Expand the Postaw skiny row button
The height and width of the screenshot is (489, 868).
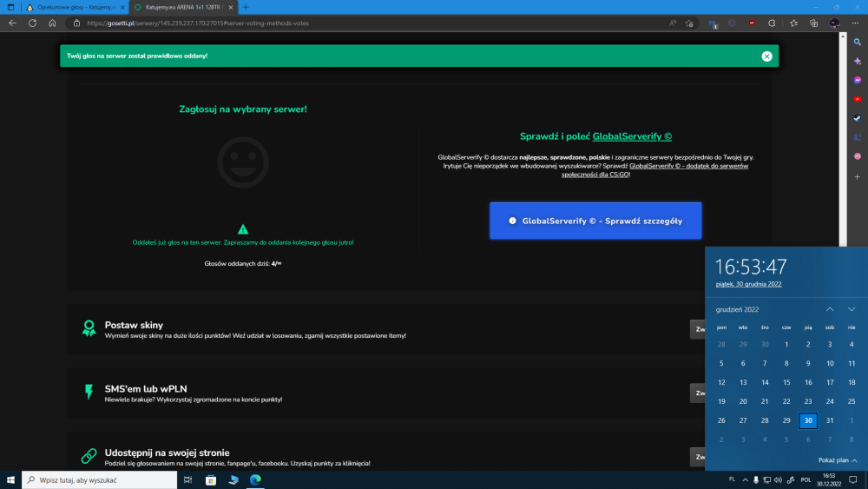coord(698,329)
